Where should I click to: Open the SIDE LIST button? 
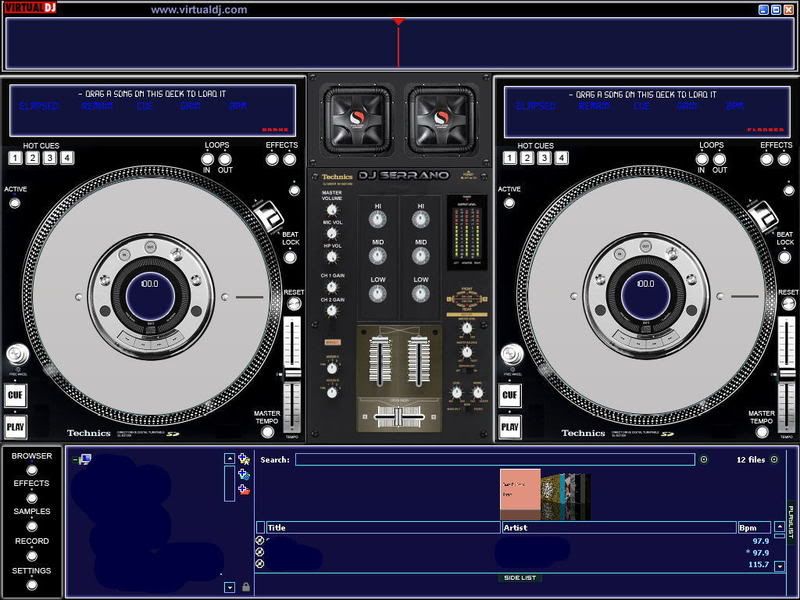pyautogui.click(x=518, y=578)
